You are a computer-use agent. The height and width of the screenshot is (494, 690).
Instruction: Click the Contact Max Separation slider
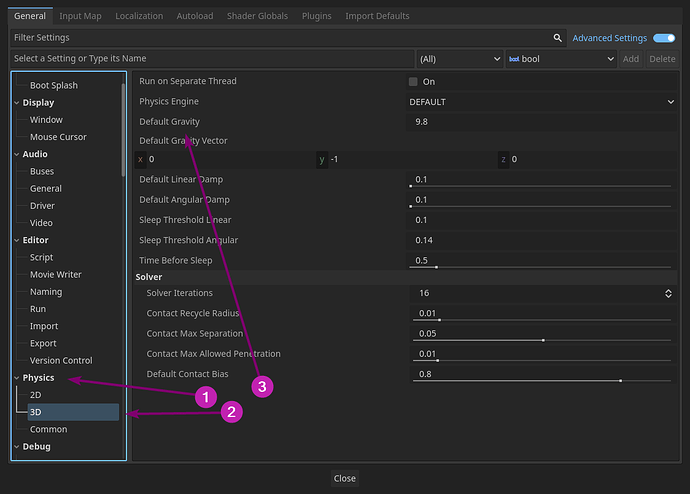[x=542, y=340]
